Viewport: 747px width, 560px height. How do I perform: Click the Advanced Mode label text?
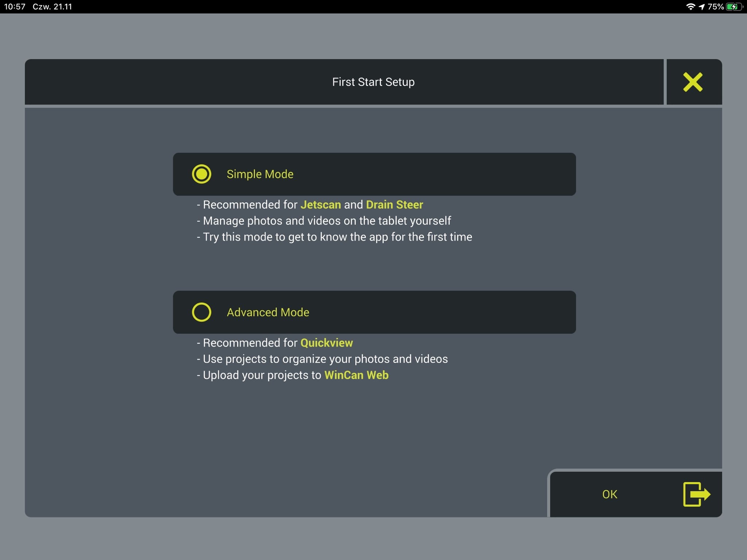(268, 312)
